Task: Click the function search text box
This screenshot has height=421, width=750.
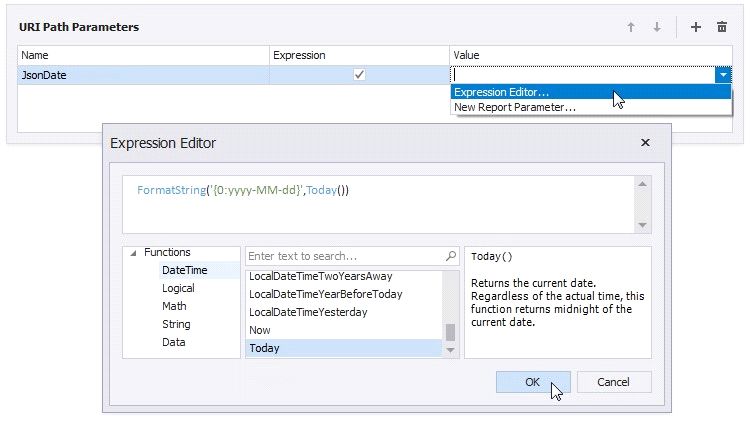Action: pos(343,256)
